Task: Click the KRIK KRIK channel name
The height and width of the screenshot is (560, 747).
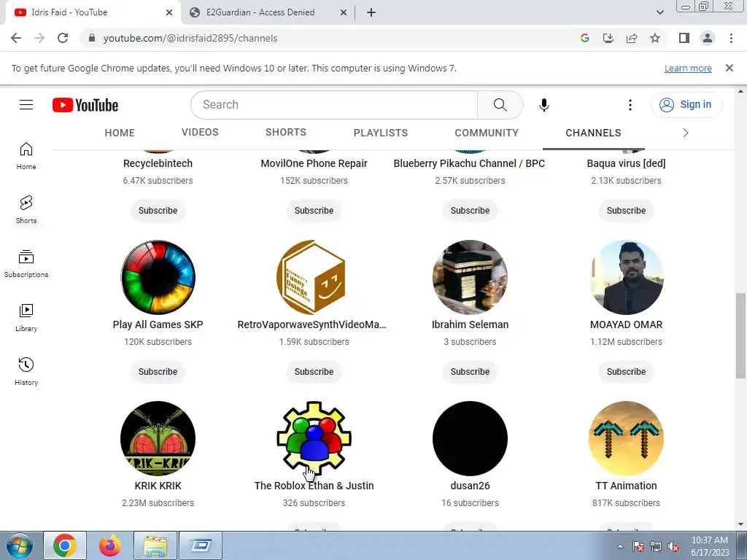Action: click(x=158, y=486)
